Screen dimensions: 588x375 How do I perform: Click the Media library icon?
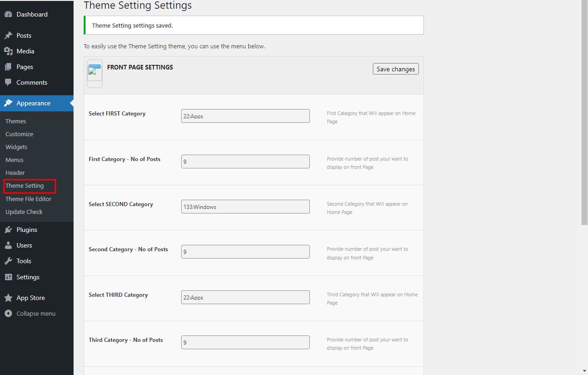(x=8, y=51)
